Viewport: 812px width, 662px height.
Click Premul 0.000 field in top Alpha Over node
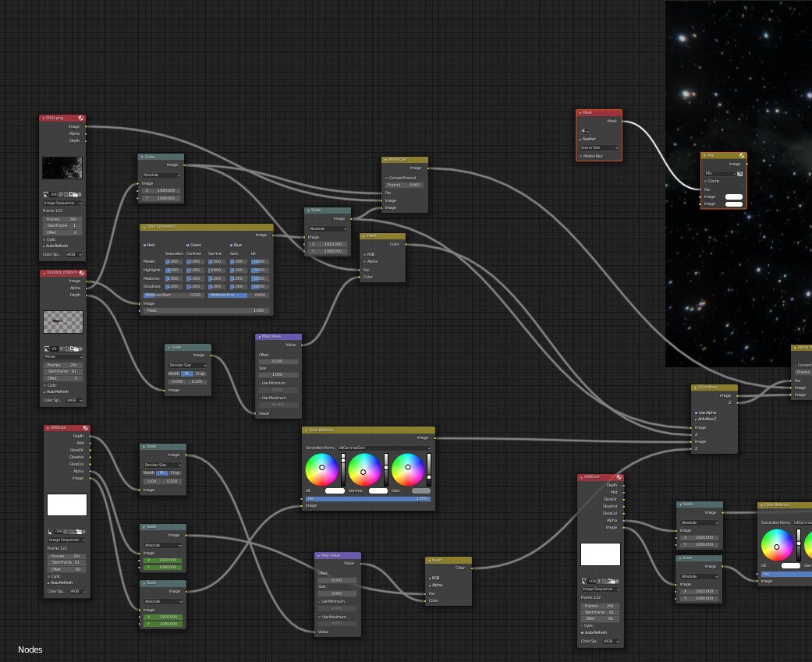tap(404, 185)
